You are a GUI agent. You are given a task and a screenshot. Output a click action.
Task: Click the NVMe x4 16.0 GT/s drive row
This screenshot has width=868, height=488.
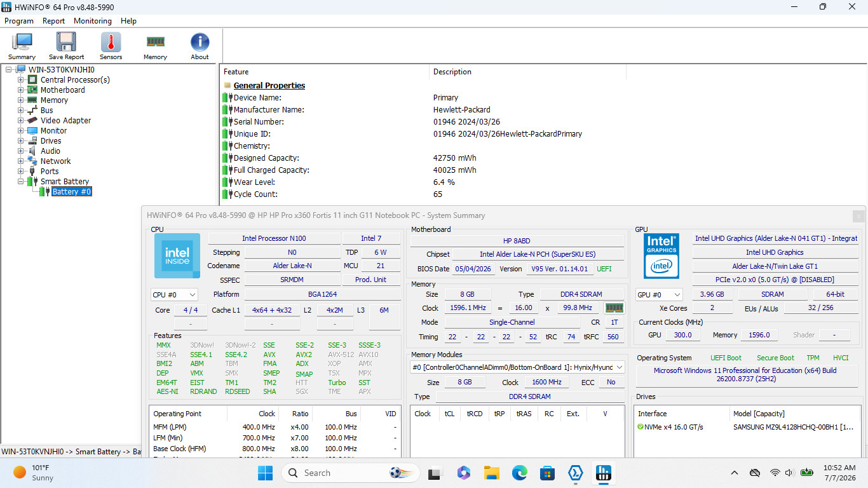tap(747, 427)
